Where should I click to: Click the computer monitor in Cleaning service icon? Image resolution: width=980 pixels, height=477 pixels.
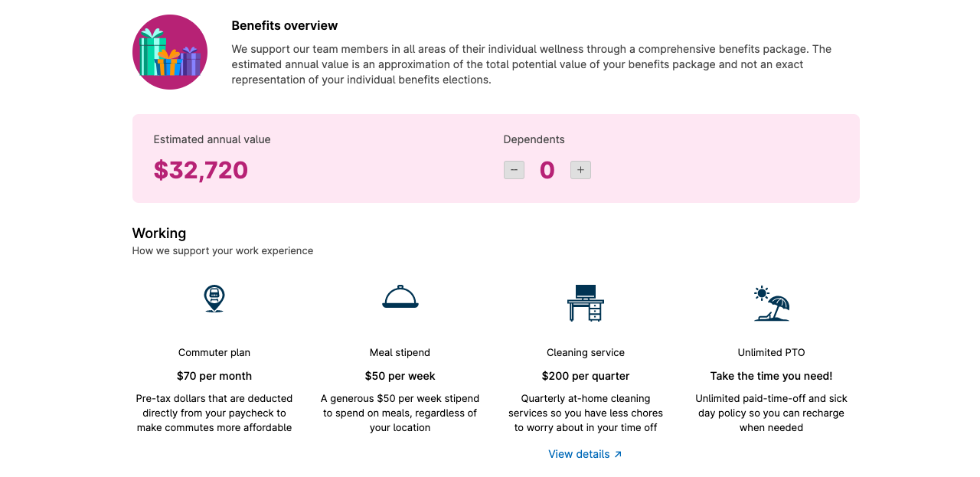coord(586,291)
